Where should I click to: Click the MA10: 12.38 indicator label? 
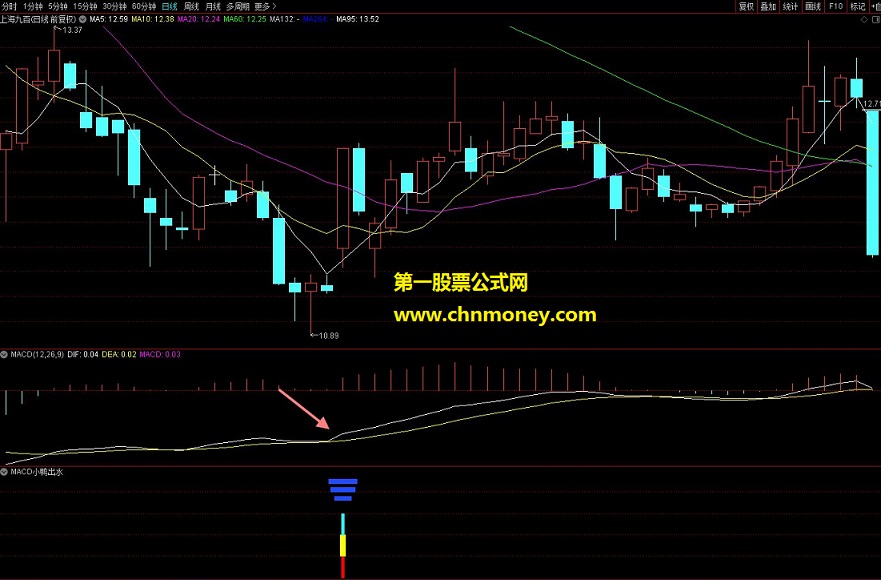(153, 19)
